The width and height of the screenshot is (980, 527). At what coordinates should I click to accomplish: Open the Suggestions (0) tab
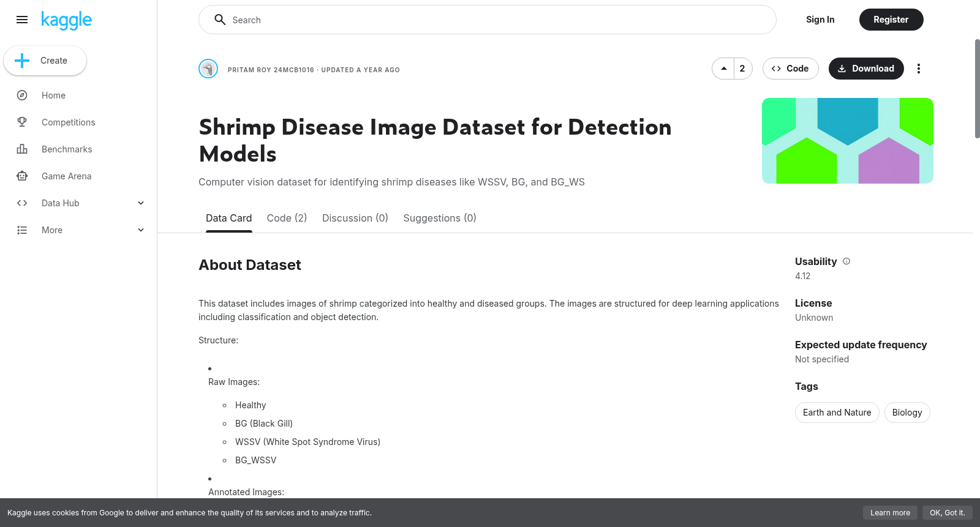pos(440,218)
